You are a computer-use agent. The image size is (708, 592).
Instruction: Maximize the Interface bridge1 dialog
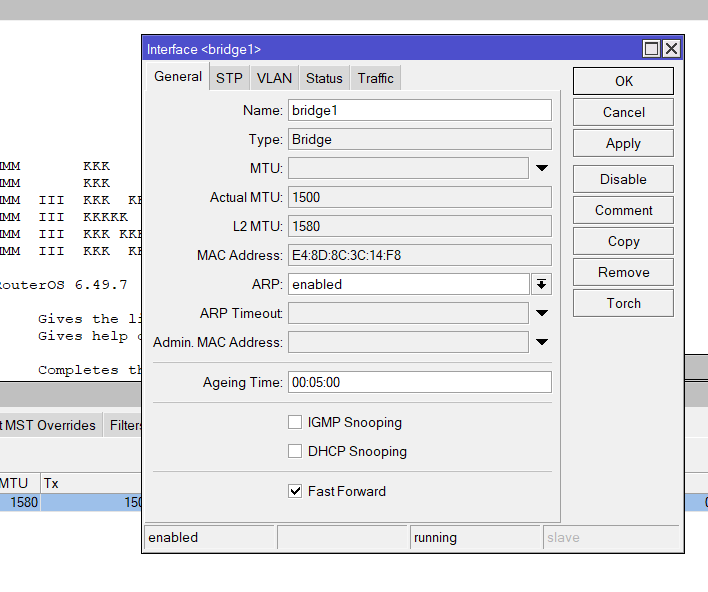click(651, 48)
